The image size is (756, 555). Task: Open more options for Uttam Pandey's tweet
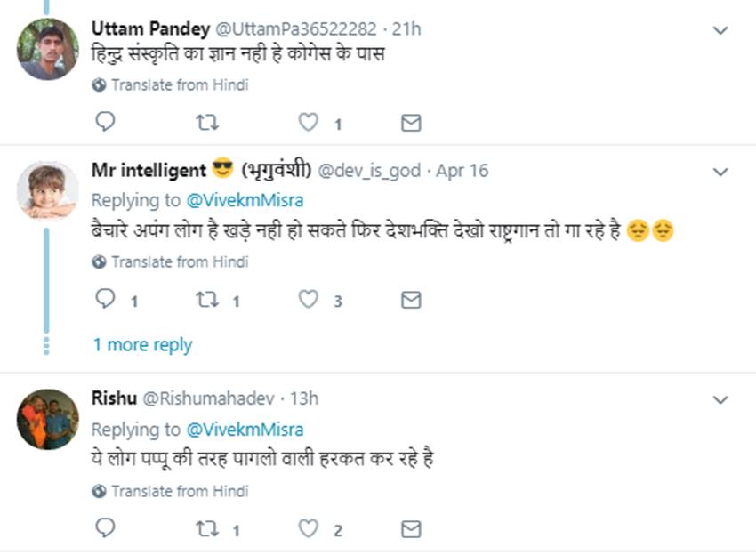721,30
